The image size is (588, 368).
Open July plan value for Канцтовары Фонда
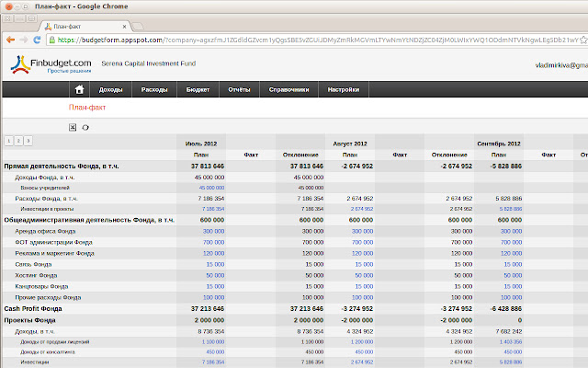click(215, 286)
